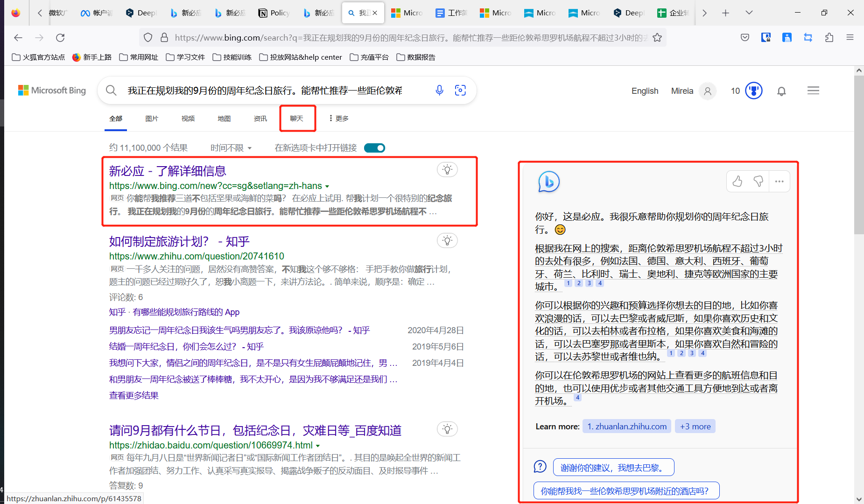Click lightbulb icon beside 知乎 result
The width and height of the screenshot is (864, 504).
[447, 241]
